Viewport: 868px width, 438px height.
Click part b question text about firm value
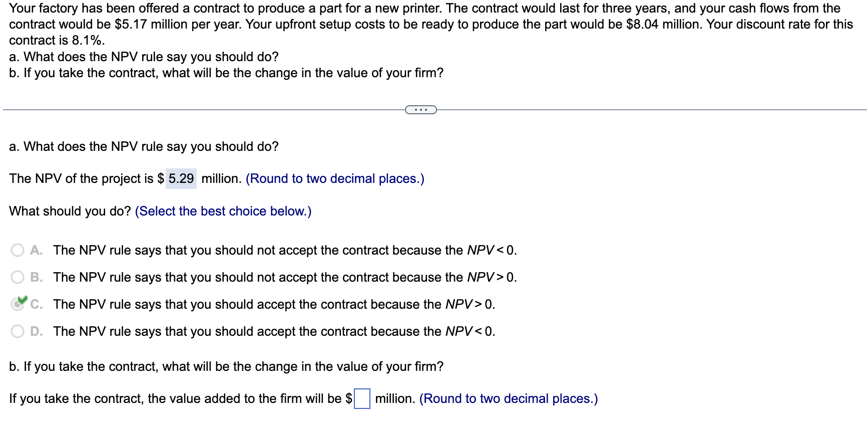[x=225, y=366]
